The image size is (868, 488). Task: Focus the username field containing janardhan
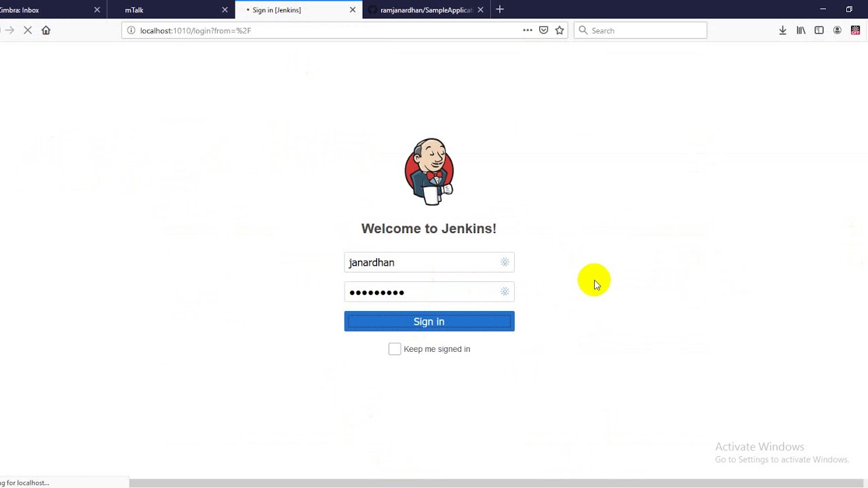pyautogui.click(x=429, y=262)
